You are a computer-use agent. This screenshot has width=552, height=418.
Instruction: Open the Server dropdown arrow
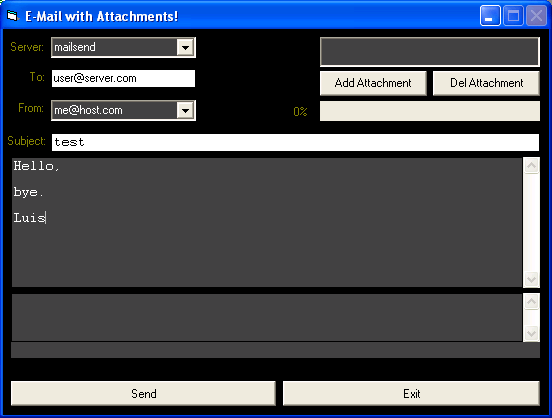point(185,47)
